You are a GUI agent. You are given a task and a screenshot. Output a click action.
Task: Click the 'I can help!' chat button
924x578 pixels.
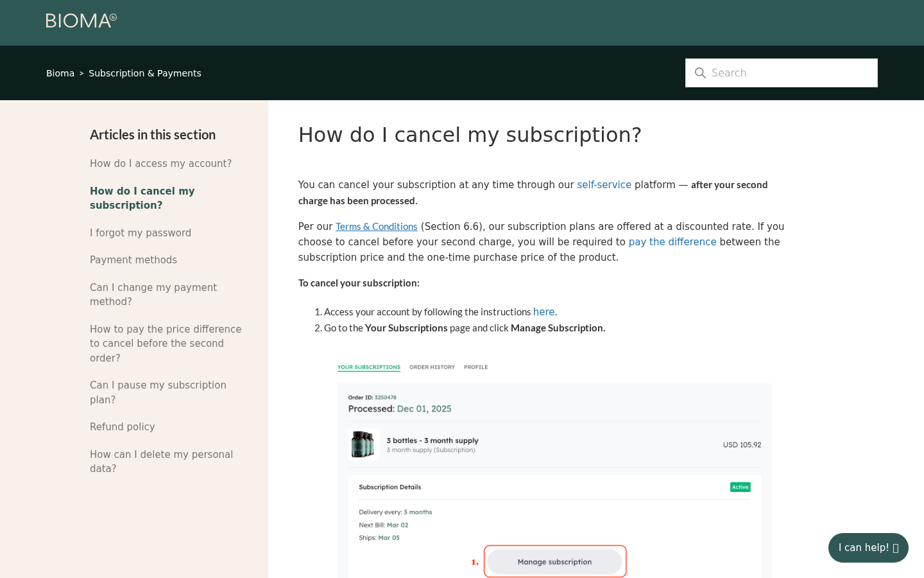[868, 548]
